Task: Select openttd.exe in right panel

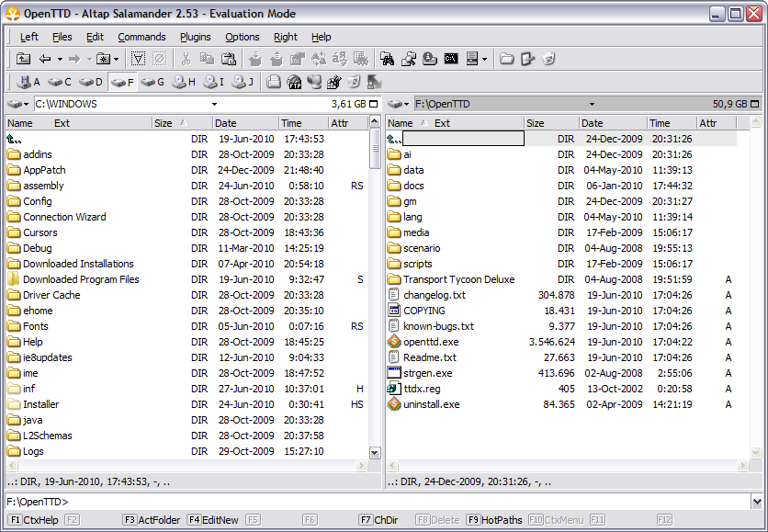Action: [x=423, y=342]
